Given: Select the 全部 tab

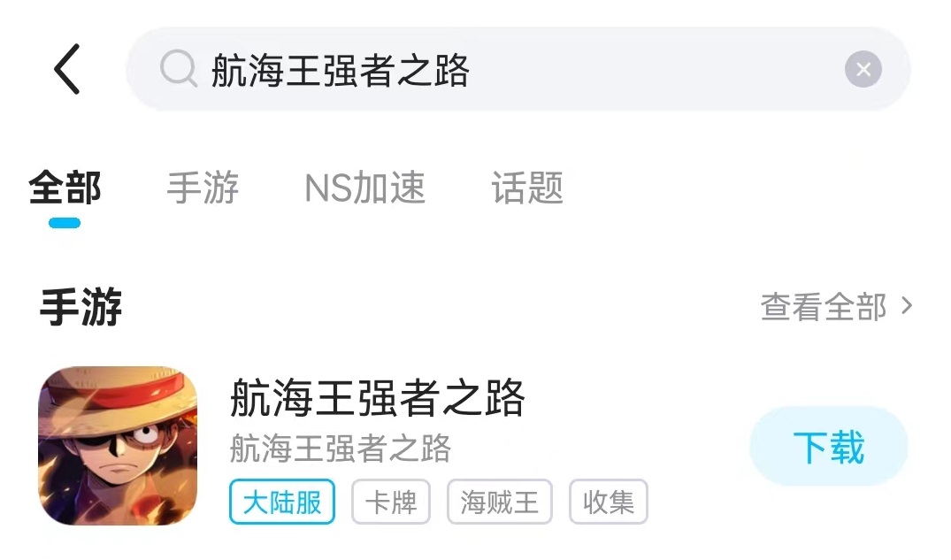Looking at the screenshot, I should (x=65, y=188).
